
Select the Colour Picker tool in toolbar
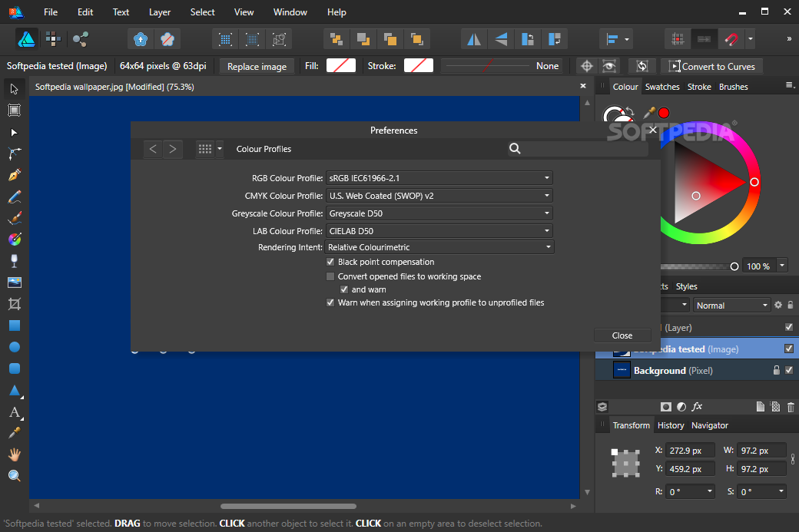pyautogui.click(x=15, y=433)
